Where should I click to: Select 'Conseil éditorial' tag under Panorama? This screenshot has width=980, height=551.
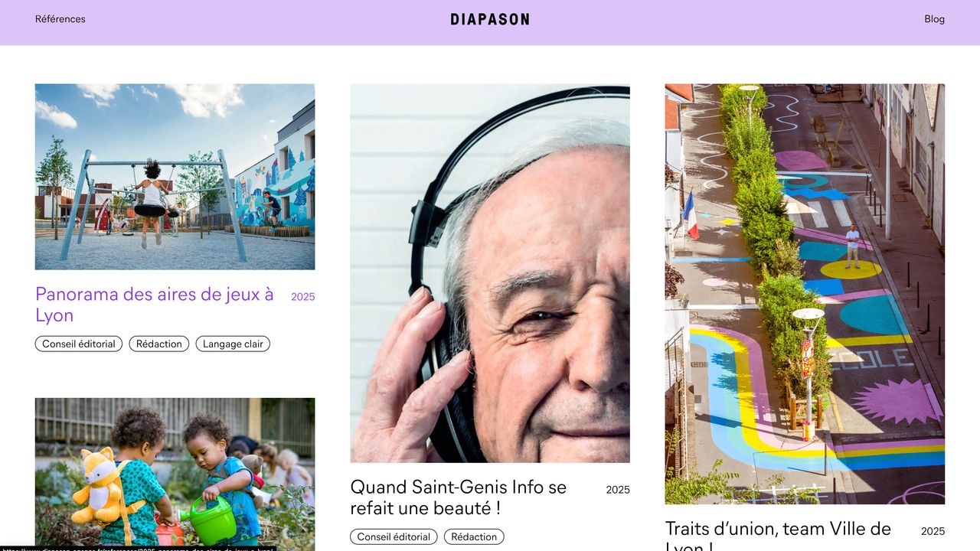pos(79,344)
